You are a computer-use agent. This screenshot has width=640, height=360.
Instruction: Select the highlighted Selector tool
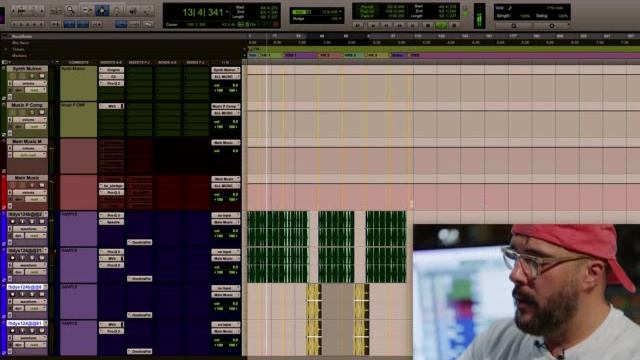click(x=102, y=10)
